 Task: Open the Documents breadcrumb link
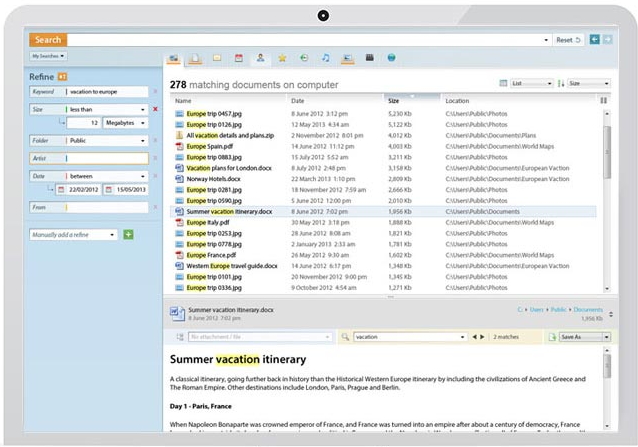point(588,310)
